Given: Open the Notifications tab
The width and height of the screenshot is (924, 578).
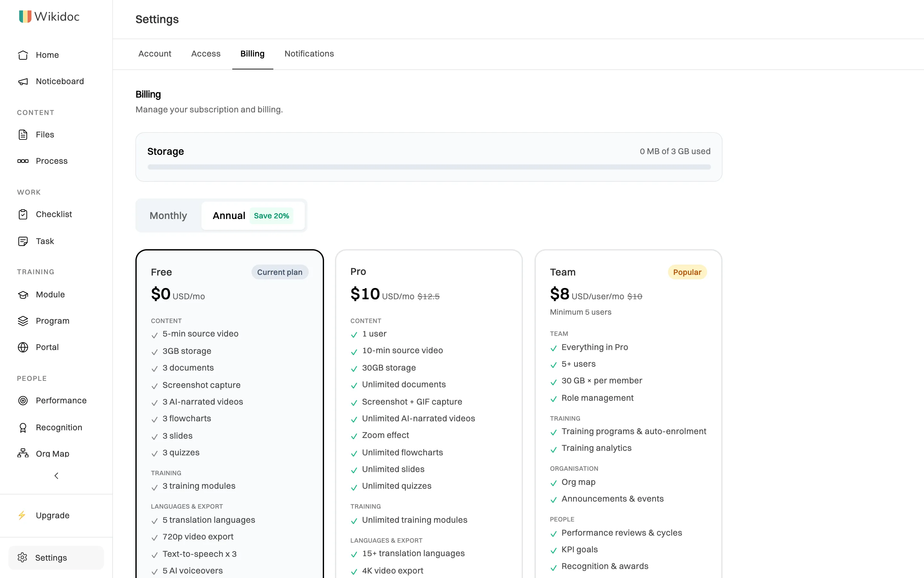Looking at the screenshot, I should click(309, 54).
